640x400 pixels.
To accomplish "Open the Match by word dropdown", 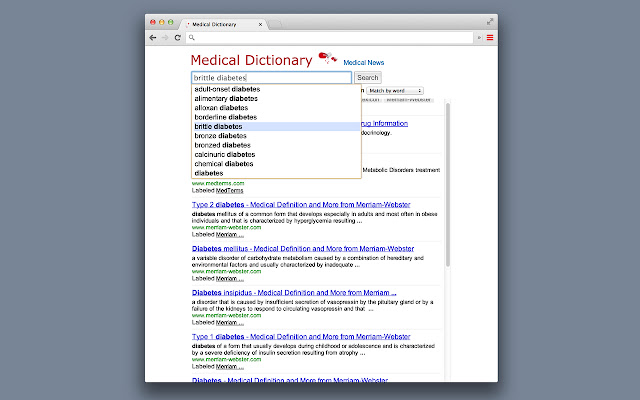I will click(x=395, y=91).
